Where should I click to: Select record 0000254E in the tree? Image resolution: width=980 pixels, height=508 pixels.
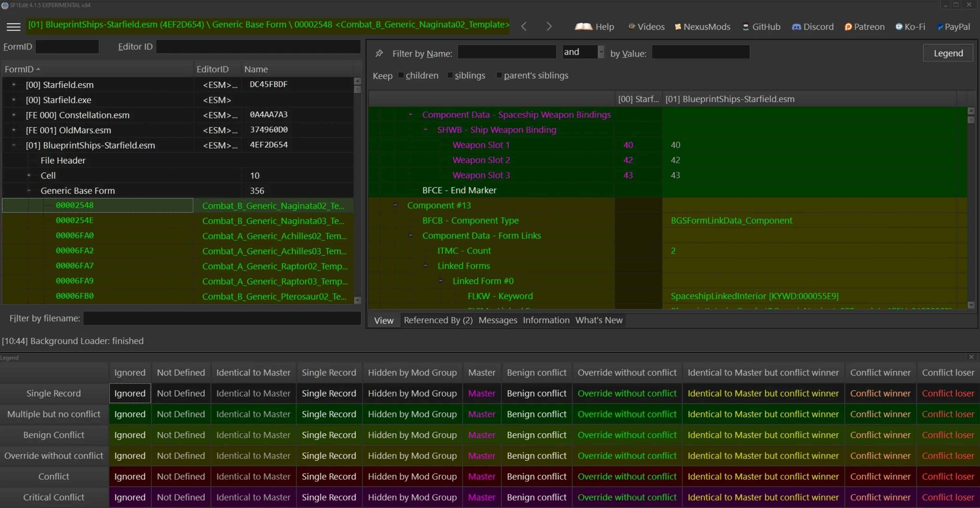75,221
